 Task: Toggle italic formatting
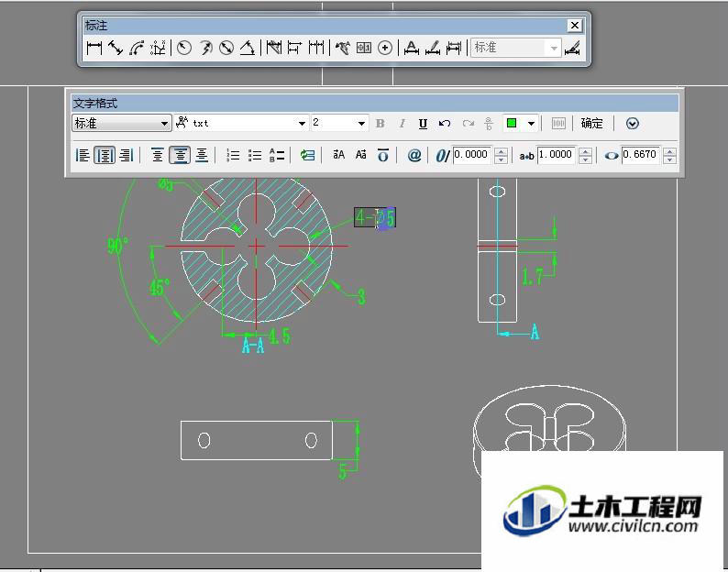[x=402, y=124]
